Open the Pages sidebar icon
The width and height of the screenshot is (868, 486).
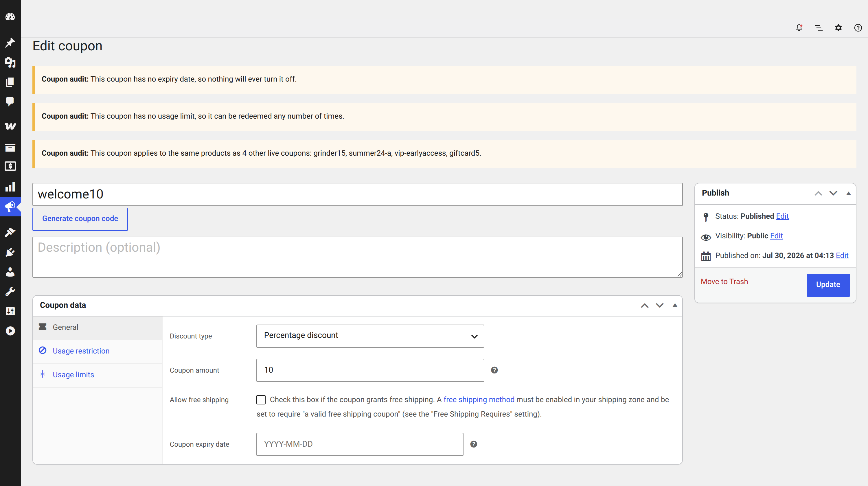[10, 82]
